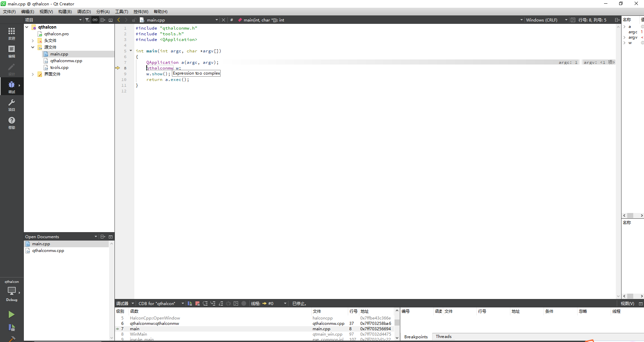Expand the 界面文件 forms folder
Image resolution: width=644 pixels, height=342 pixels.
click(33, 74)
